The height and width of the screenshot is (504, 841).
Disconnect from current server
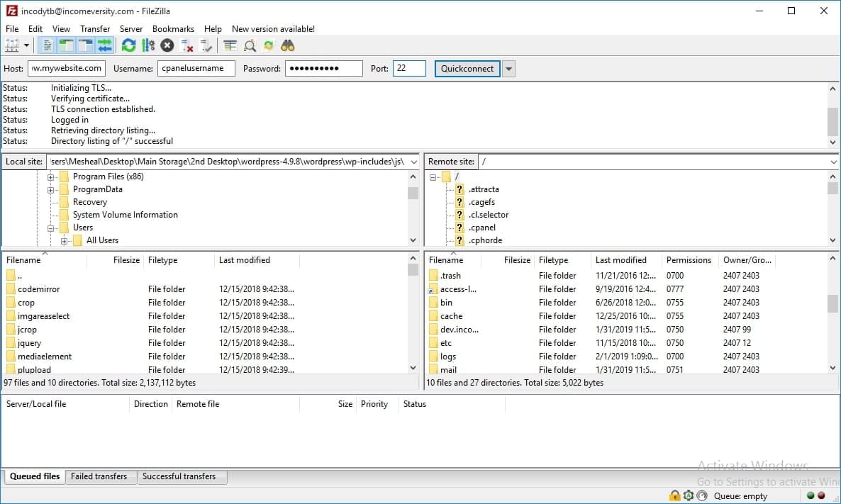[186, 45]
